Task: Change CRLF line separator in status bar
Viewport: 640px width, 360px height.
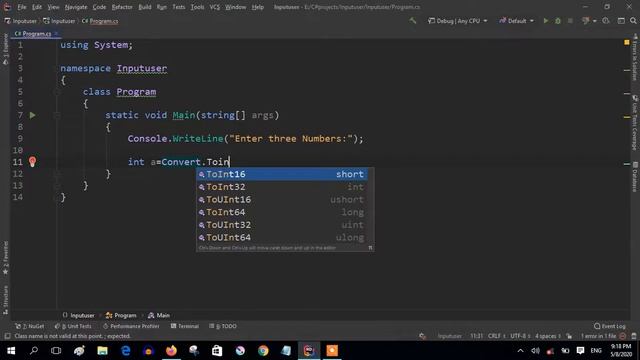Action: (x=496, y=336)
